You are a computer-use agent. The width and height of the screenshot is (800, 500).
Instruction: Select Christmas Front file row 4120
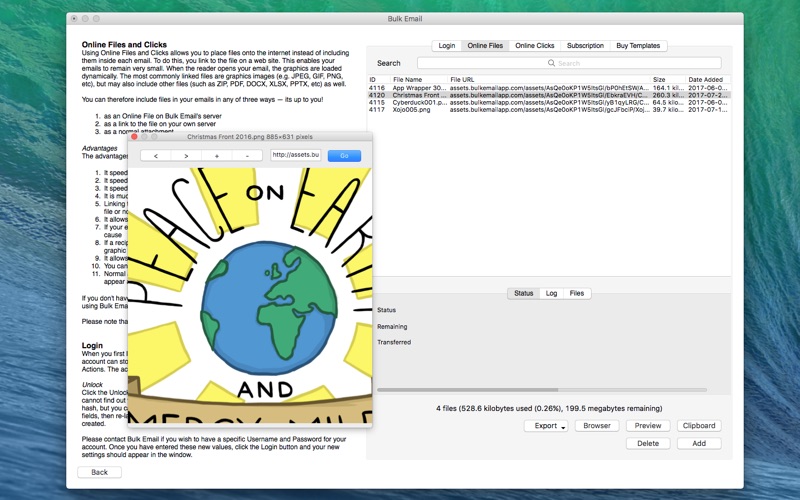pyautogui.click(x=549, y=95)
